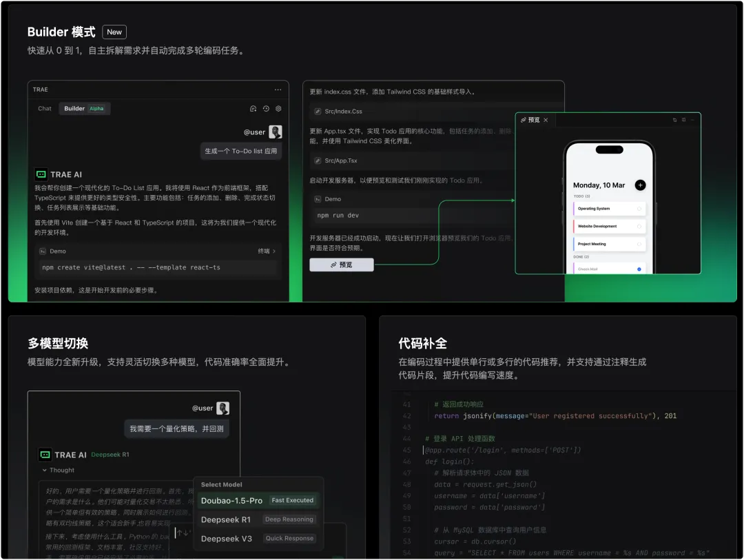Viewport: 744px width, 560px height.
Task: Open the Src/Index.Css file row
Action: [x=437, y=112]
